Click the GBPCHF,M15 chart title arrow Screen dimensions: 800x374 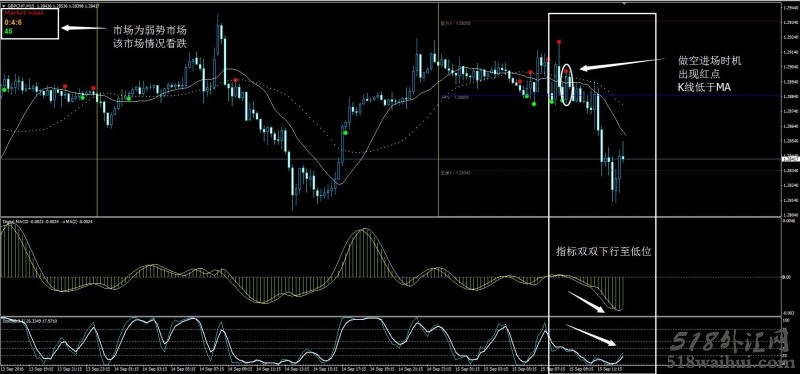pos(4,6)
